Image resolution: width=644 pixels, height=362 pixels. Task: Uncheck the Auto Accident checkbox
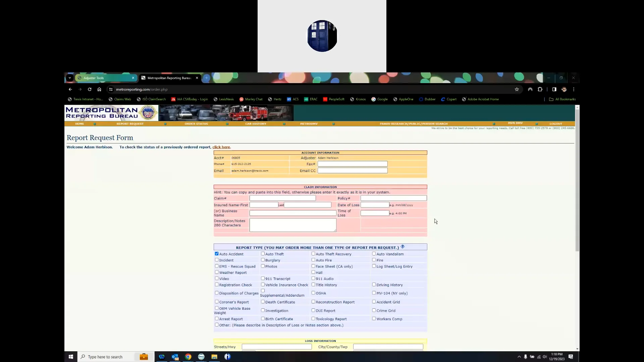pyautogui.click(x=217, y=254)
